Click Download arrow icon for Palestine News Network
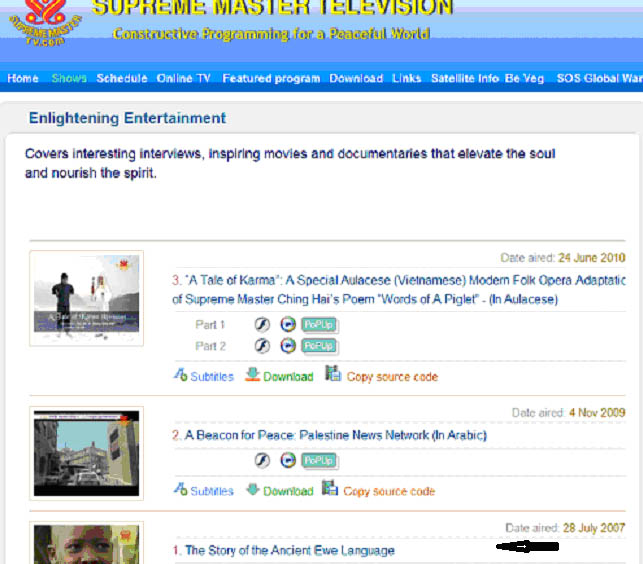This screenshot has width=643, height=564. (253, 489)
